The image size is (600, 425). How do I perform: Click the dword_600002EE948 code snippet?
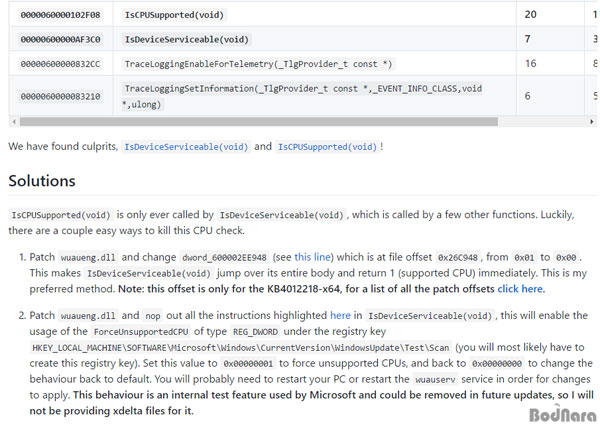(224, 257)
